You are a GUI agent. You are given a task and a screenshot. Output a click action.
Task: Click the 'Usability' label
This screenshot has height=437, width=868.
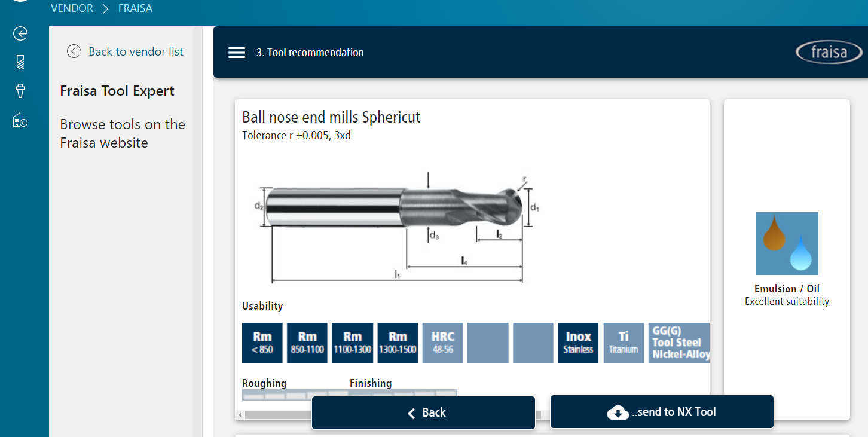(x=262, y=306)
